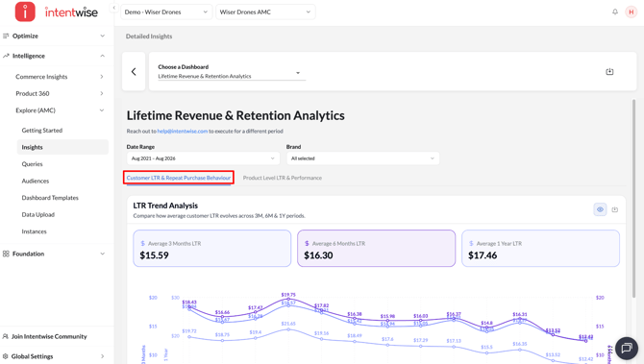Screen dimensions: 644x364
Task: Select the Average 3 Months LTR card
Action: click(211, 249)
